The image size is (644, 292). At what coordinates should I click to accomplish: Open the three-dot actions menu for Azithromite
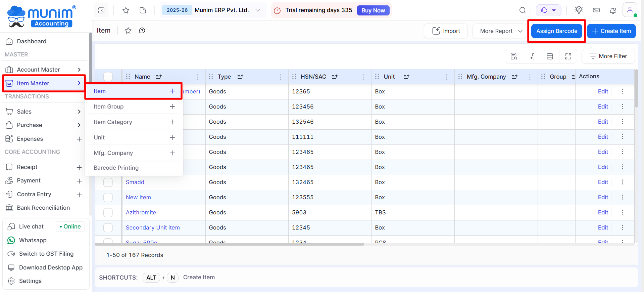tap(622, 212)
